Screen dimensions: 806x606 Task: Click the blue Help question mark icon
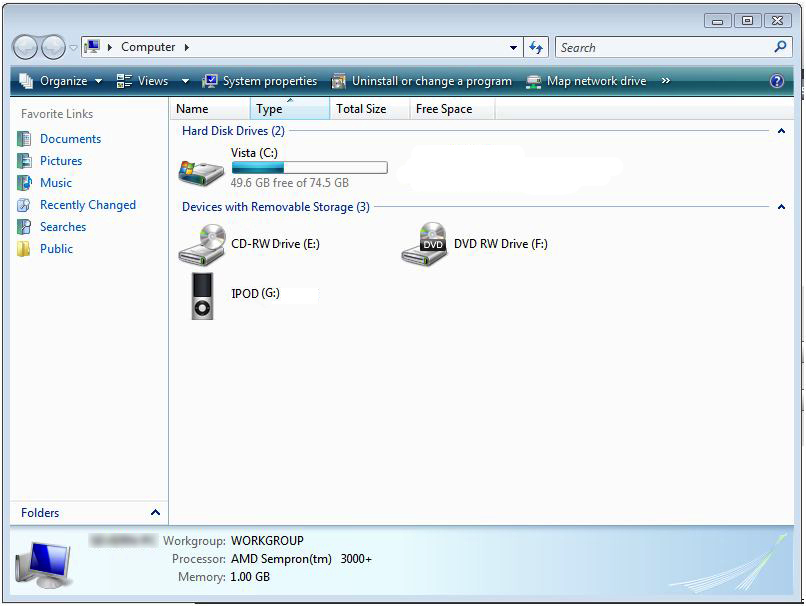(x=777, y=82)
